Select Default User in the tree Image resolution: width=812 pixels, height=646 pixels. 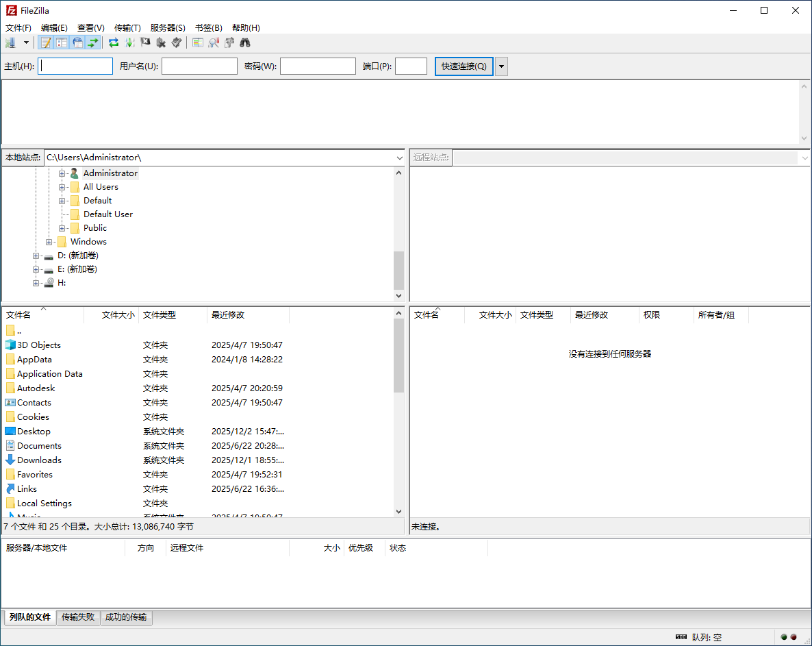click(107, 214)
